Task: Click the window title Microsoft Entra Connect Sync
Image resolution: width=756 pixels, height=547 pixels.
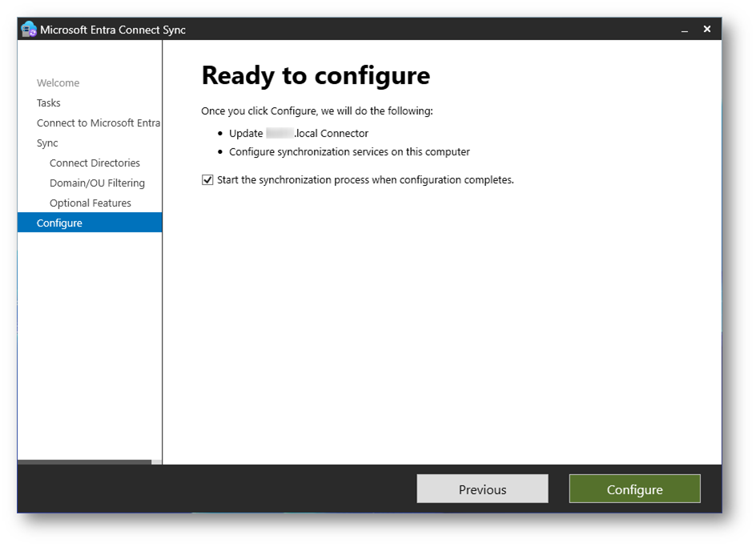Action: click(113, 30)
